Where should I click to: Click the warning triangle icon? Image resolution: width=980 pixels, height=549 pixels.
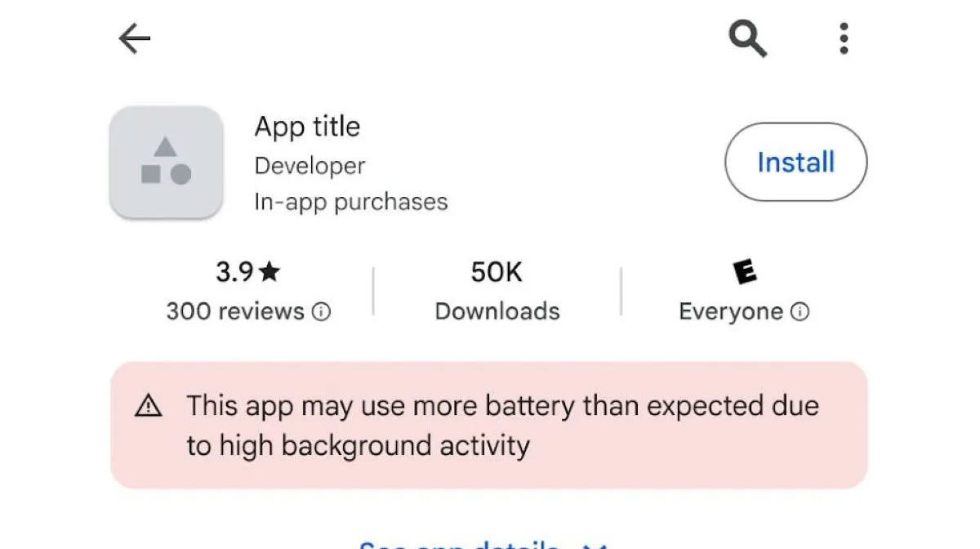coord(149,406)
